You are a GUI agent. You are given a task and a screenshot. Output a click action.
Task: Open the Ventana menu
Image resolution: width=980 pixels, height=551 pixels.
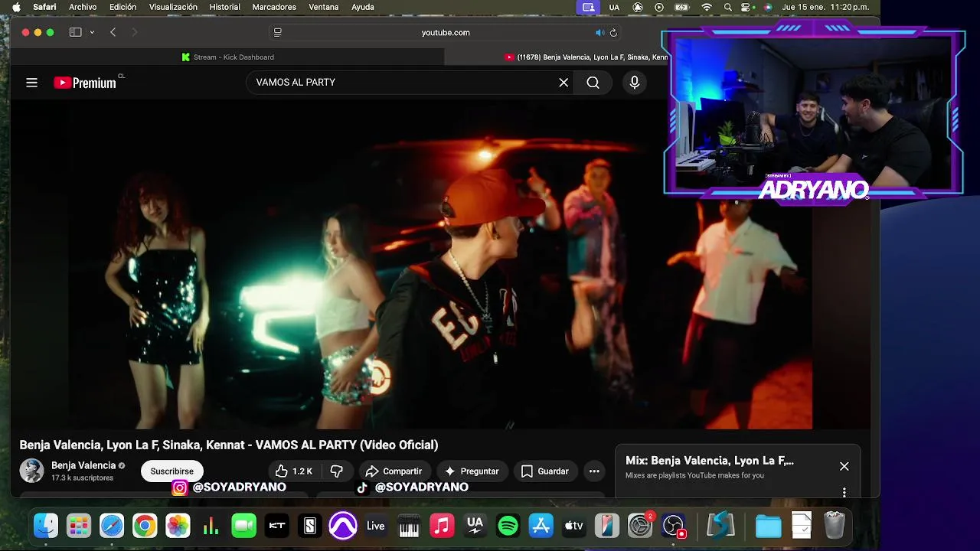[x=323, y=7]
